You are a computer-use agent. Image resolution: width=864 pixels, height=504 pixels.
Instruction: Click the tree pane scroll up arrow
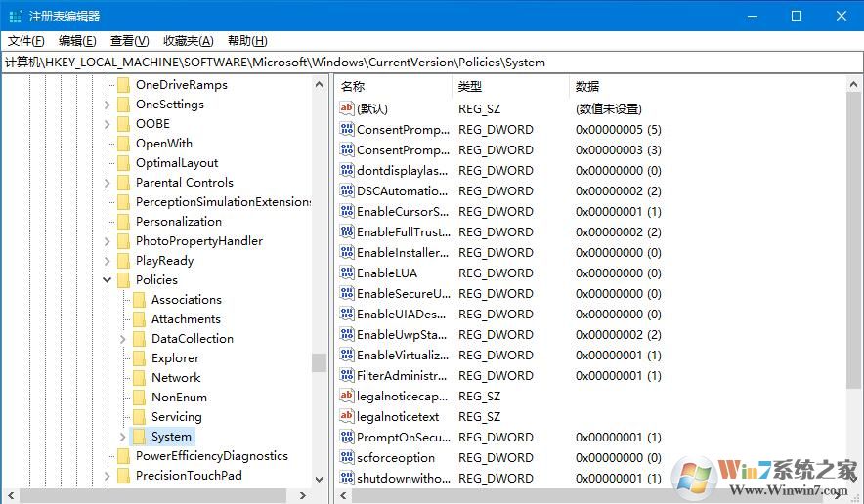click(319, 84)
